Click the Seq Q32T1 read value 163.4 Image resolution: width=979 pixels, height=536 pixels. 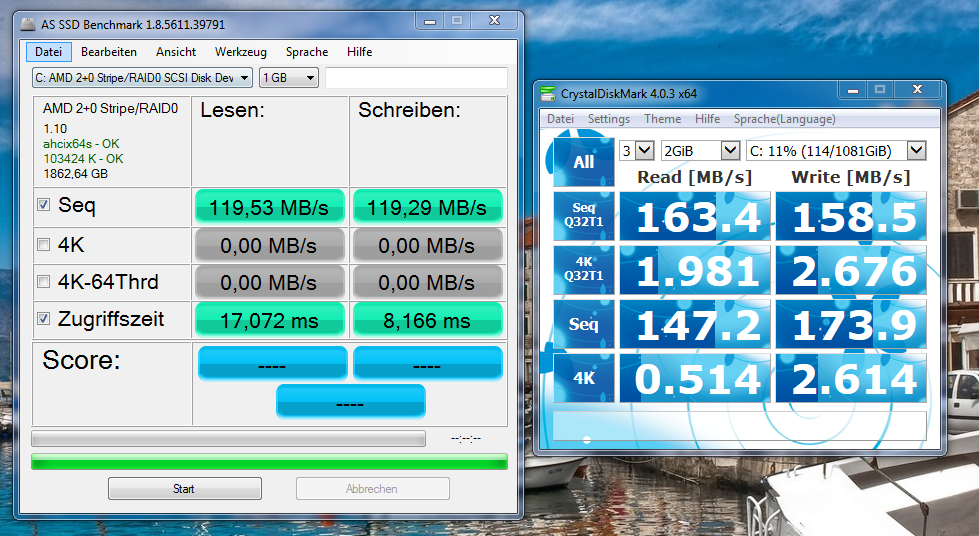pos(695,216)
